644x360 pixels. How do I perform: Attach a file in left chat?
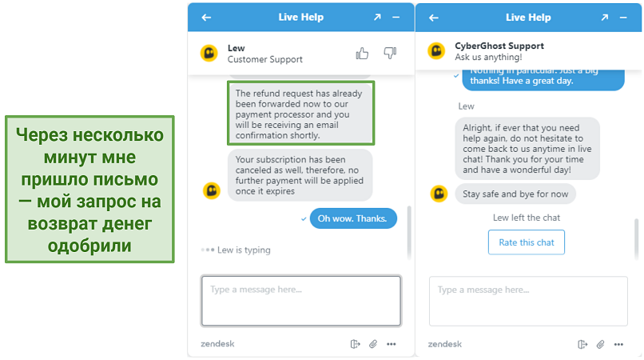(373, 344)
